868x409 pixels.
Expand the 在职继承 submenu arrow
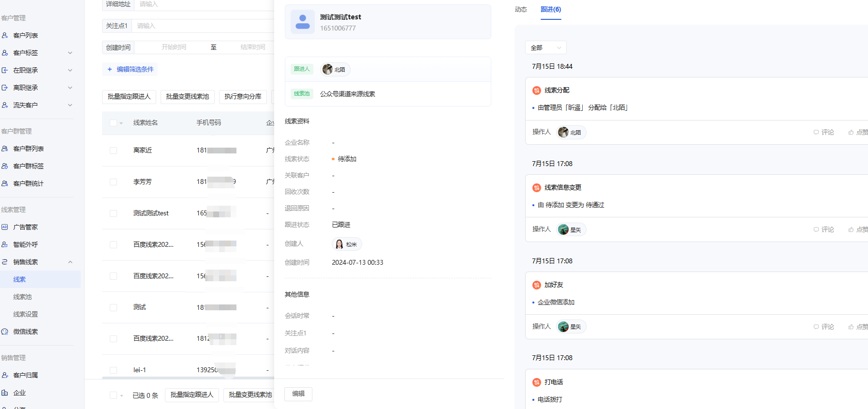70,70
